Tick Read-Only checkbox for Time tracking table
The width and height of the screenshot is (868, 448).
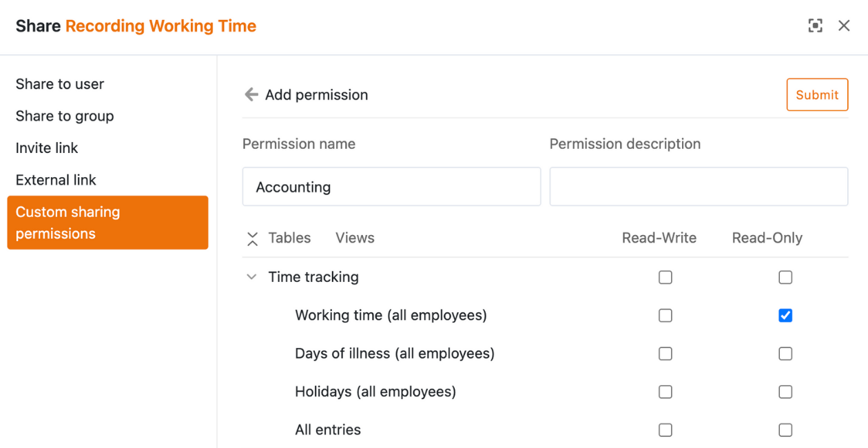coord(785,277)
